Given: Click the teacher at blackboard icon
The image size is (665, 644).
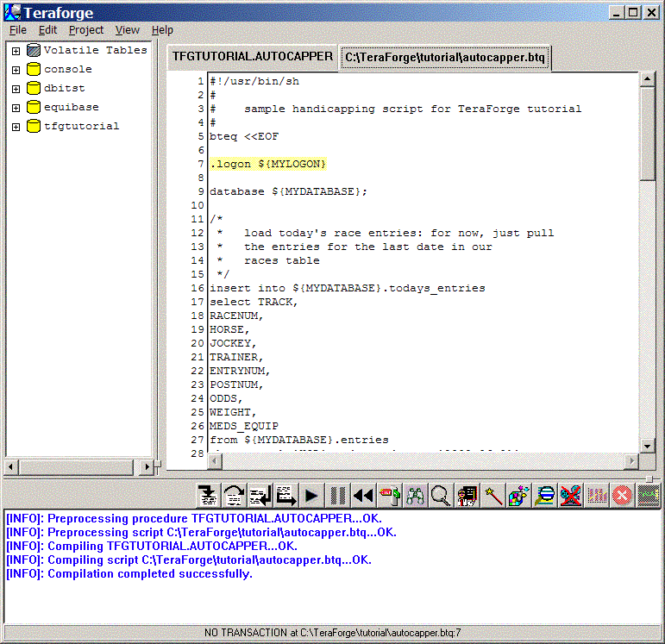Looking at the screenshot, I should [x=467, y=495].
